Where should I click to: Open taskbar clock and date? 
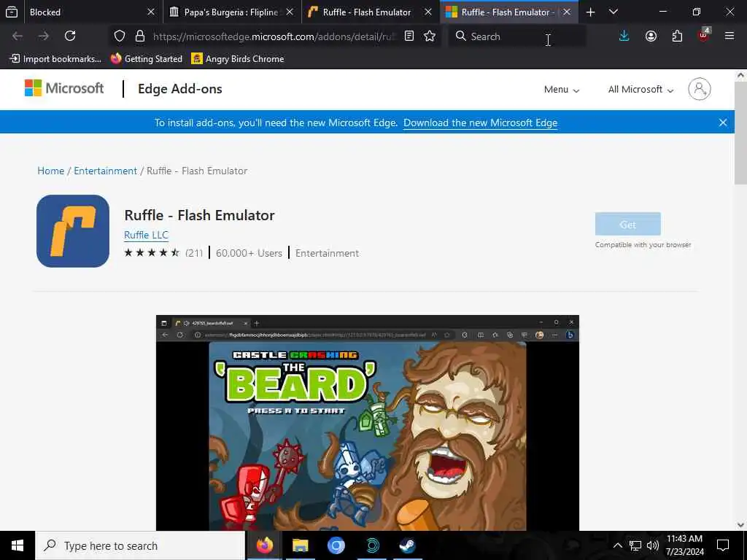pos(684,545)
